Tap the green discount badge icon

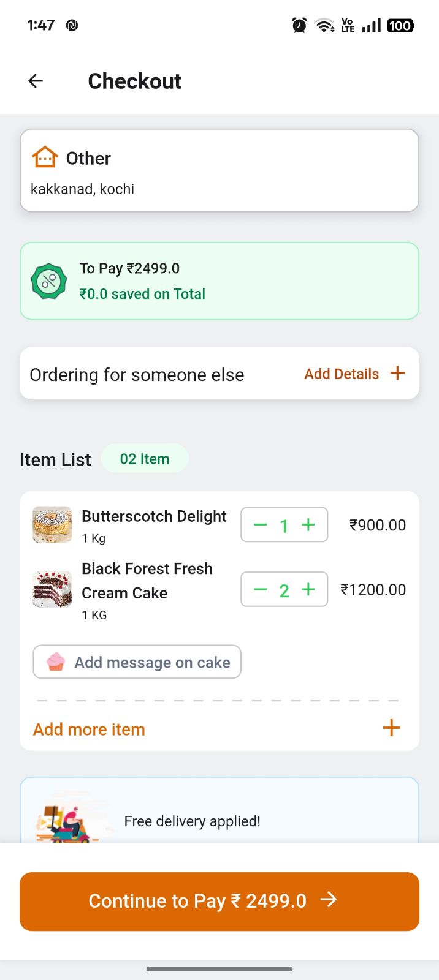48,281
